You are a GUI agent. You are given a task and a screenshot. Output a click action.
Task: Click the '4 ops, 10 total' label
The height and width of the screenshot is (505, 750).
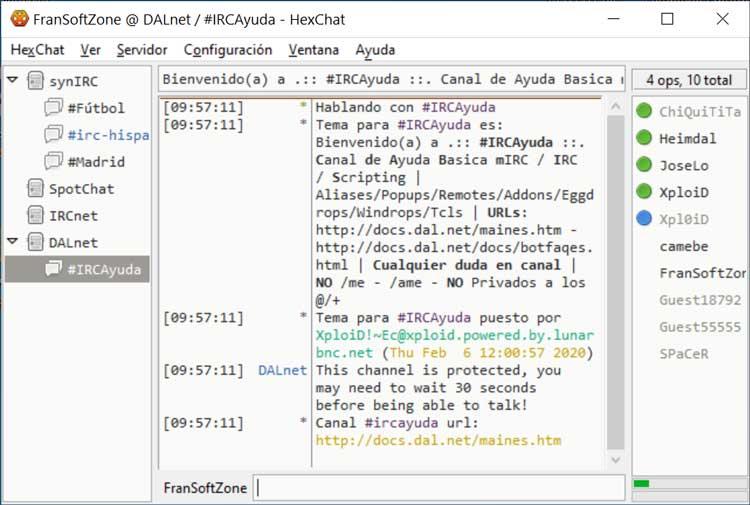(689, 80)
